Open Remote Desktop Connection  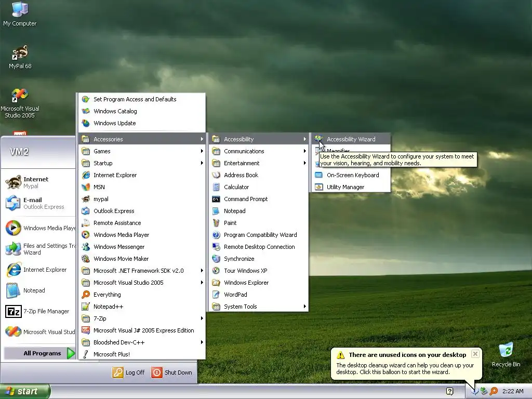pyautogui.click(x=259, y=247)
